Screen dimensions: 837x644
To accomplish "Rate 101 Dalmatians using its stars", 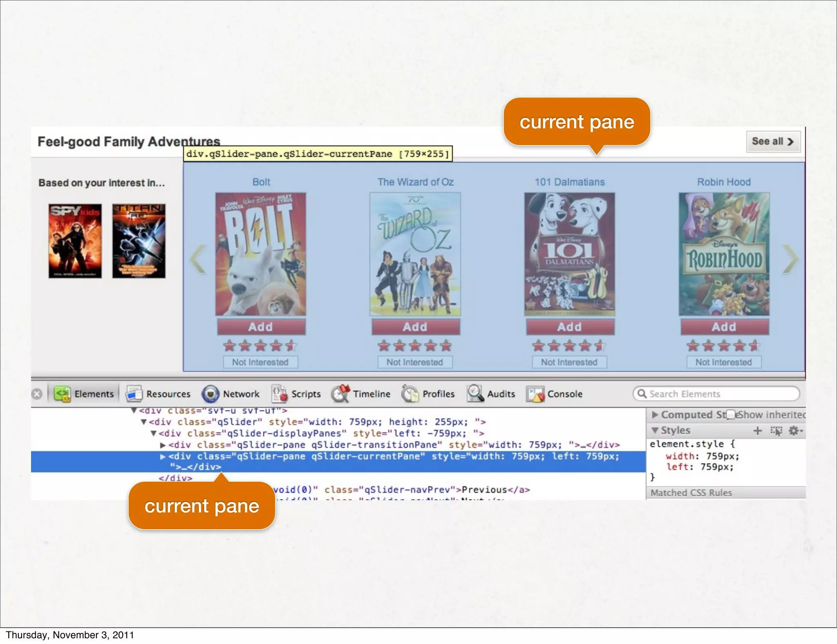I will [569, 346].
